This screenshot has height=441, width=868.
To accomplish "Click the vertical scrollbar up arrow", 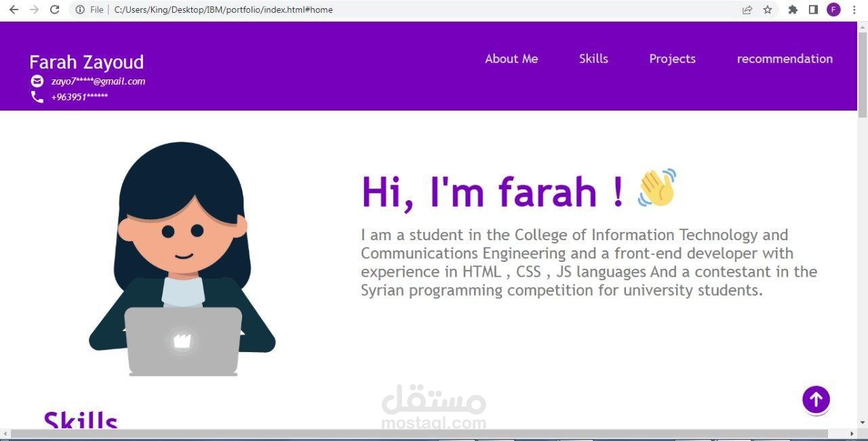I will [863, 26].
